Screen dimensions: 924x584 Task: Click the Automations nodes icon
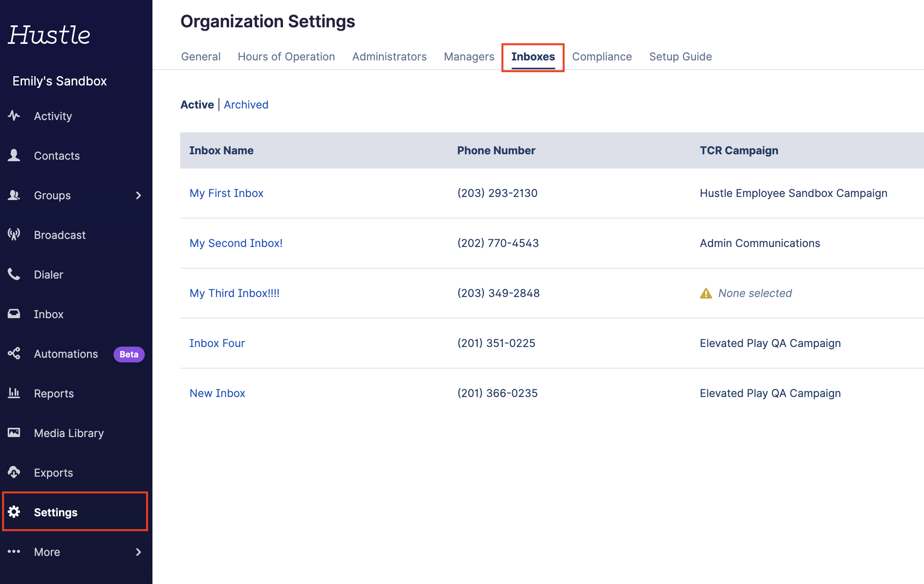click(x=14, y=354)
